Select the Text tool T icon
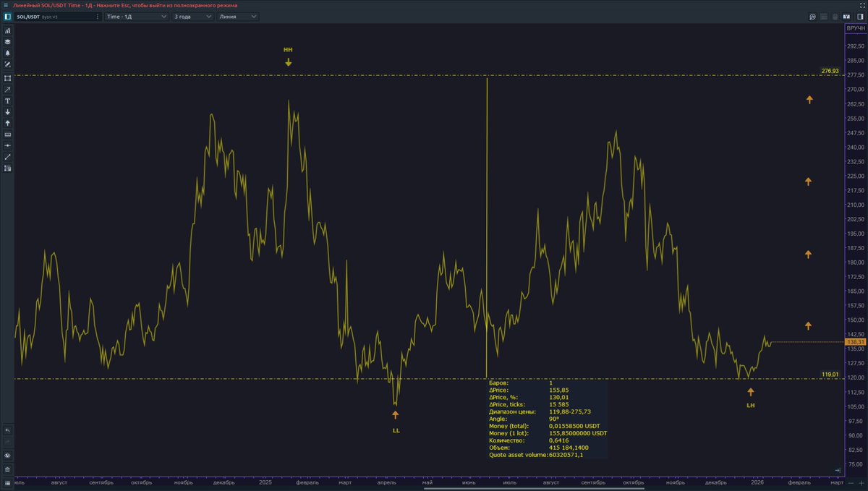This screenshot has height=491, width=868. pos(7,101)
